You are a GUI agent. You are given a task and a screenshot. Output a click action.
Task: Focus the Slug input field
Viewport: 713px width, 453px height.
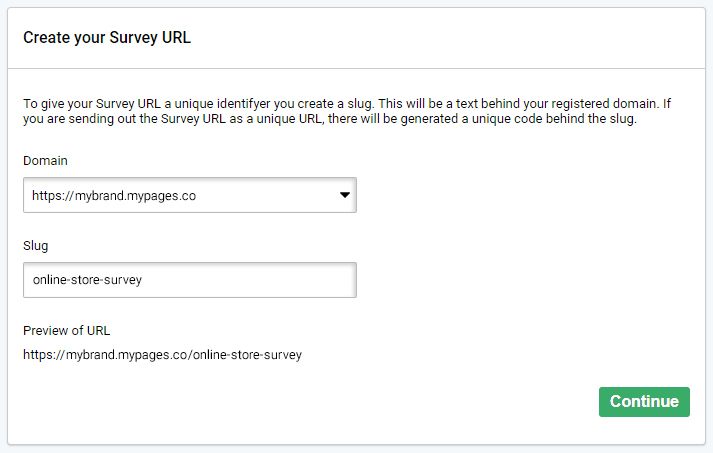pos(189,280)
